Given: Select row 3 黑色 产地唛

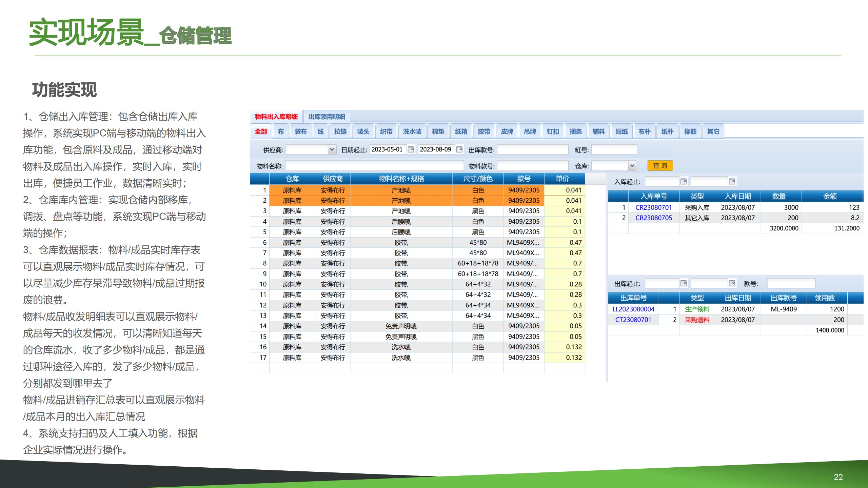Looking at the screenshot, I should tap(401, 211).
